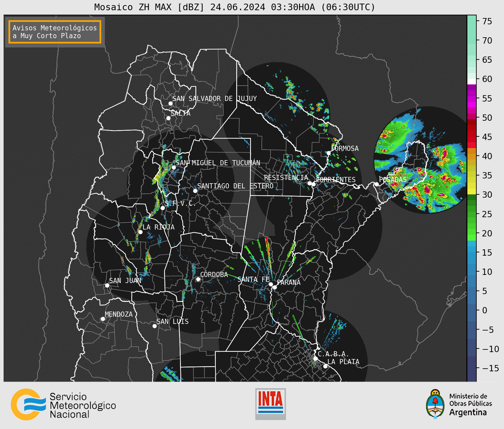Select the La Plata city dot

[x=325, y=366]
